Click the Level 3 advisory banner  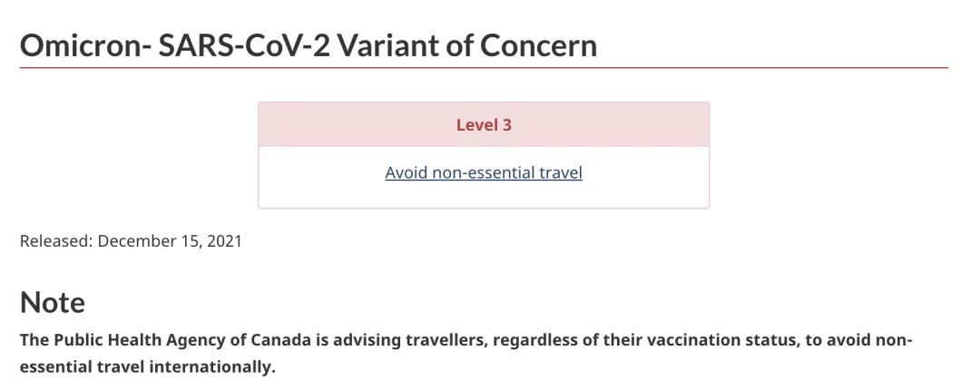pyautogui.click(x=484, y=124)
